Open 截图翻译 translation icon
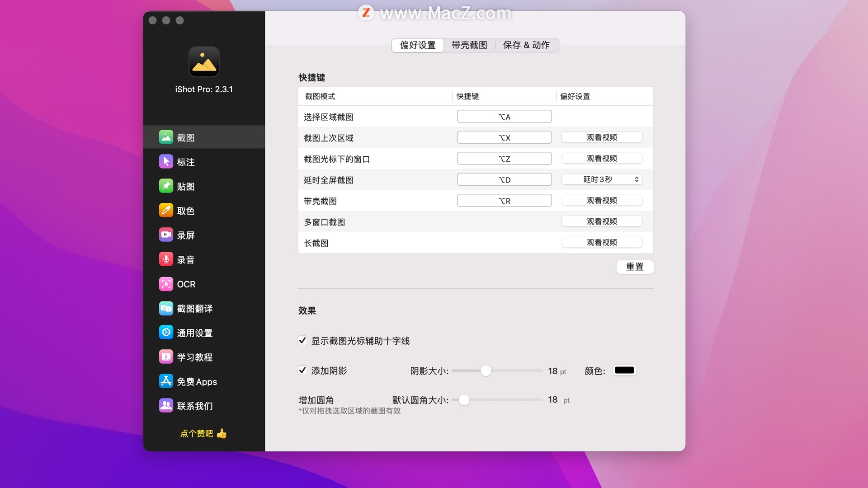 (x=166, y=308)
